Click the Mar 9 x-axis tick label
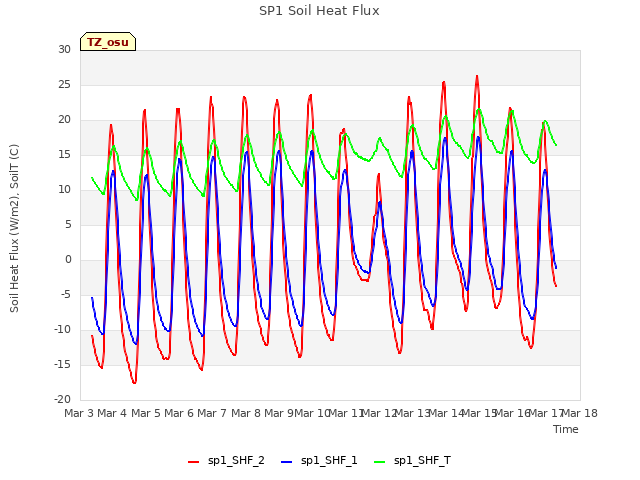 [279, 413]
